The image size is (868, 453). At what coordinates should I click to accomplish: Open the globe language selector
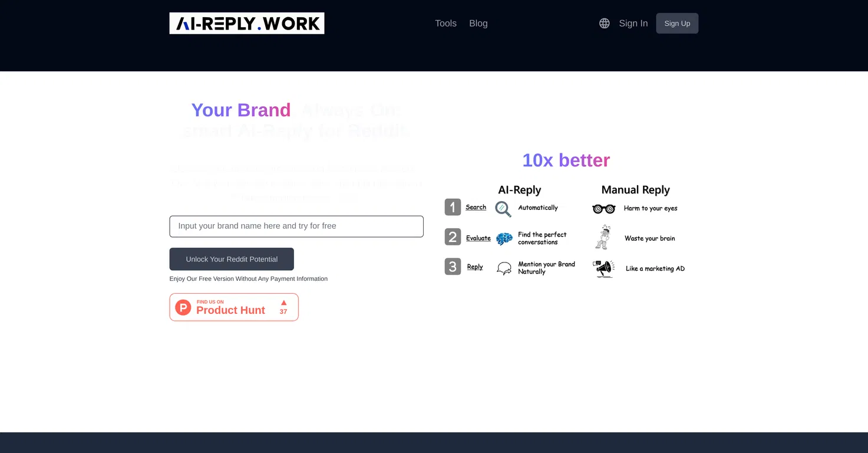(605, 23)
